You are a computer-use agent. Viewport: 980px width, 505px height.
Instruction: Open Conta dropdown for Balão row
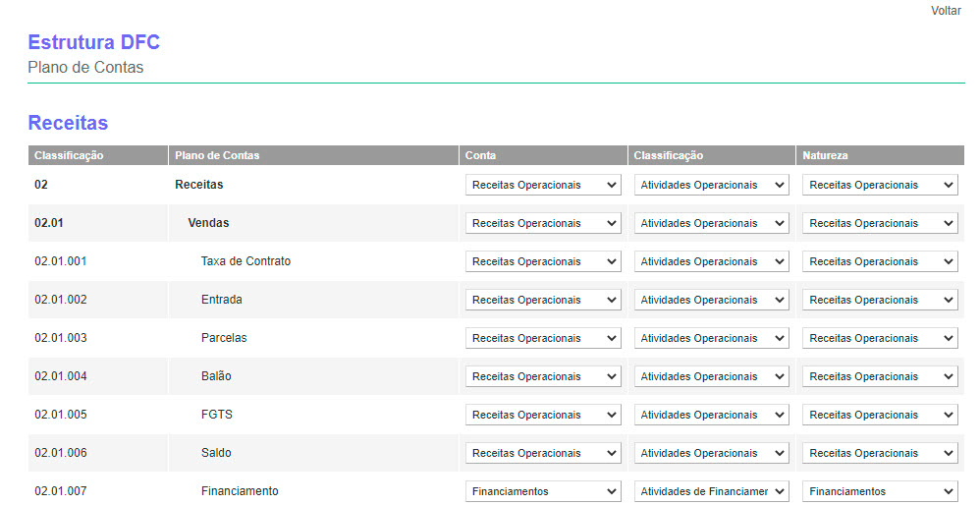[x=543, y=376]
